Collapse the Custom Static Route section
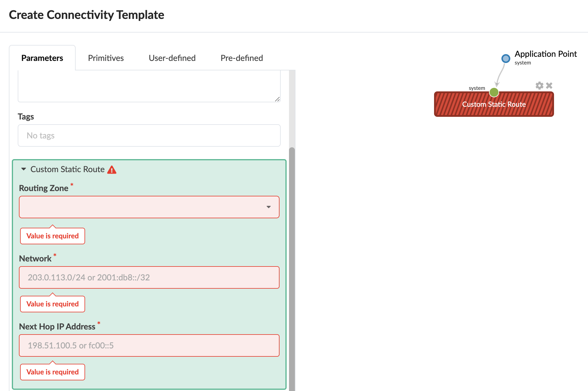This screenshot has height=391, width=588. (x=24, y=169)
